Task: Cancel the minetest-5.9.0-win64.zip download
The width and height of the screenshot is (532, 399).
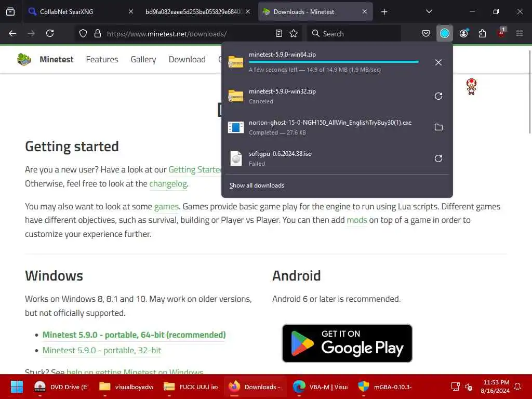Action: point(438,62)
